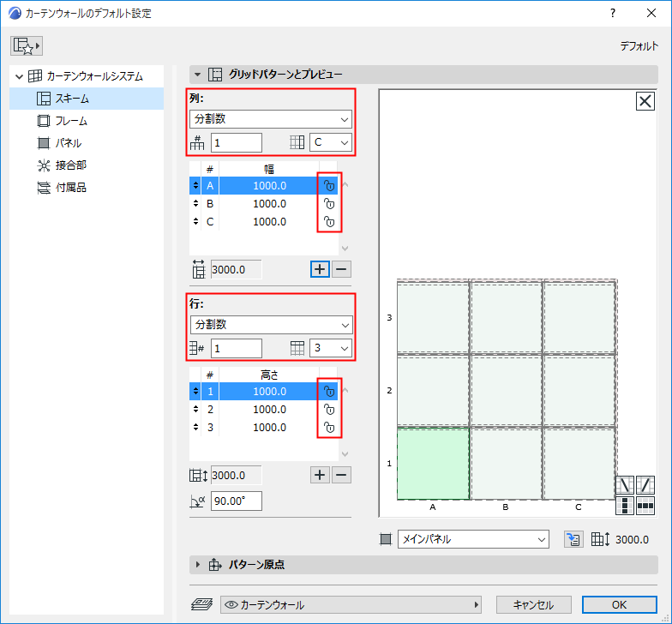
Task: Select 接合部 in the tree
Action: click(x=87, y=165)
